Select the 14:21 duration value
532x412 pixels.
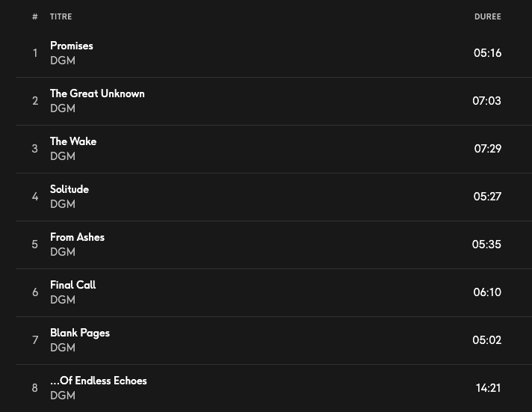(488, 388)
